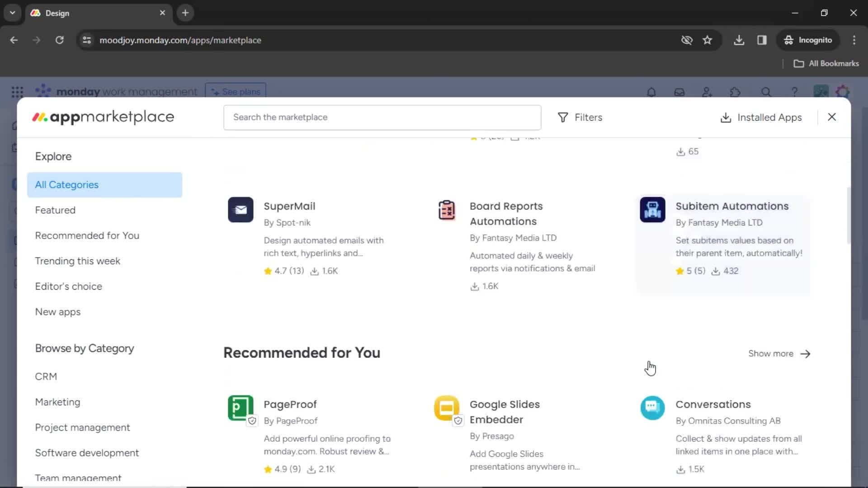Open the Filters option
This screenshot has height=488, width=868.
580,117
